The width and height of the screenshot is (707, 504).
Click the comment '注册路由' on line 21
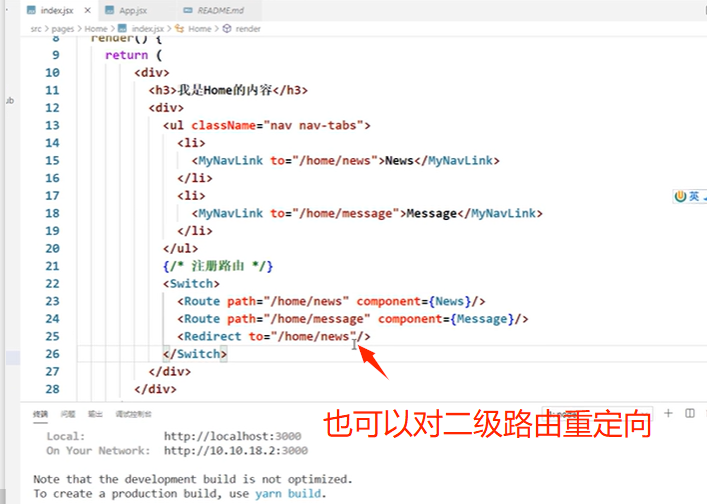tap(217, 266)
